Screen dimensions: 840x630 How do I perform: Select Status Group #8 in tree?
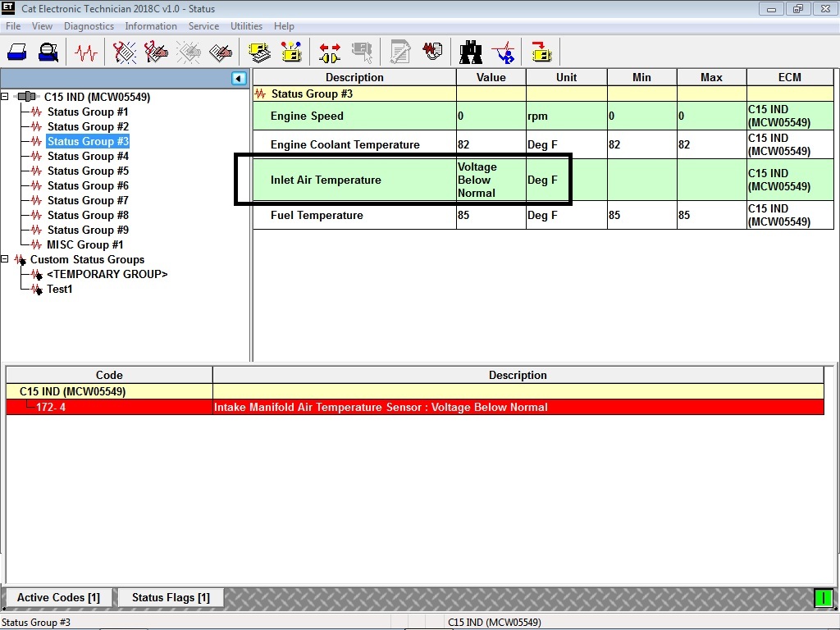tap(88, 216)
